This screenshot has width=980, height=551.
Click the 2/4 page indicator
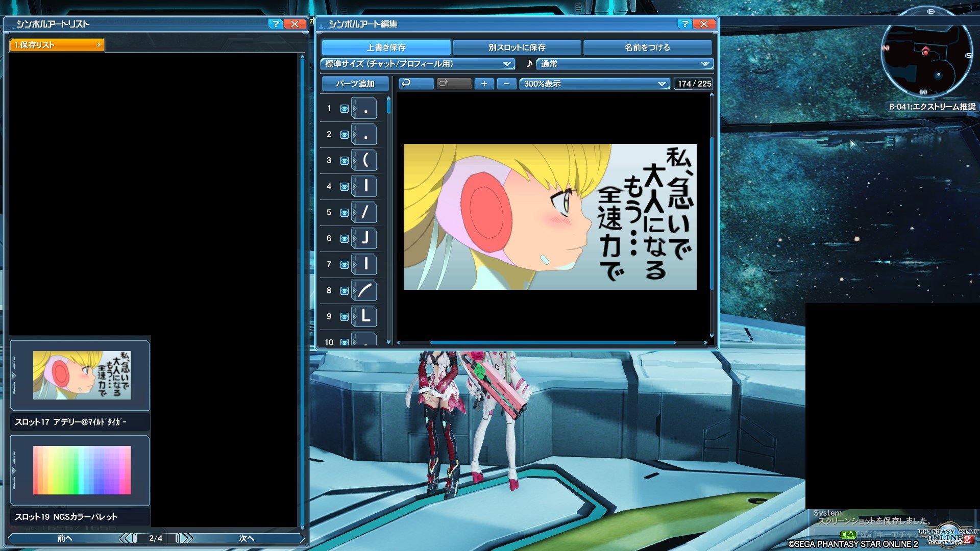pos(156,538)
